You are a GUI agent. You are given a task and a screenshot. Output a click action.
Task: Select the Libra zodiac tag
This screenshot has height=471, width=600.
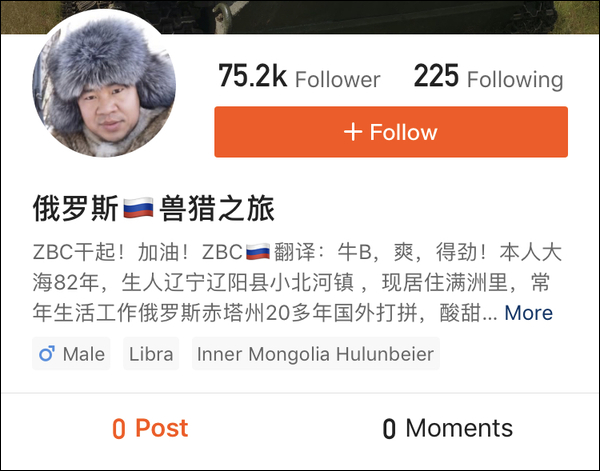(151, 354)
